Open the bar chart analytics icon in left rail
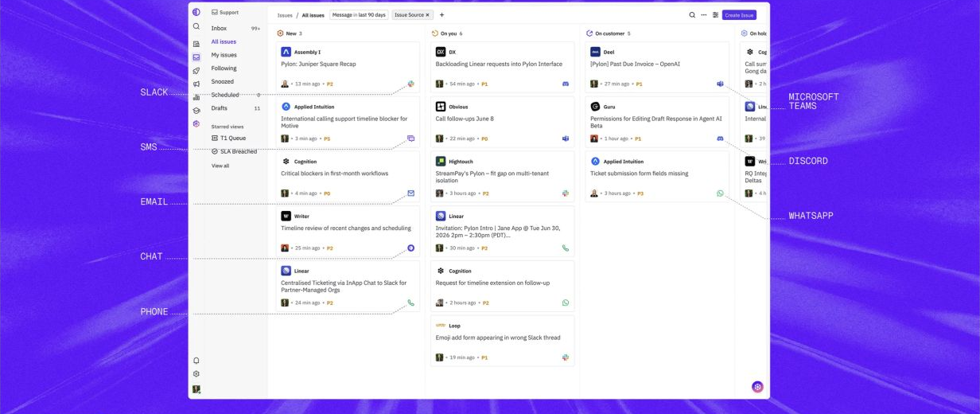The height and width of the screenshot is (414, 980). (196, 97)
